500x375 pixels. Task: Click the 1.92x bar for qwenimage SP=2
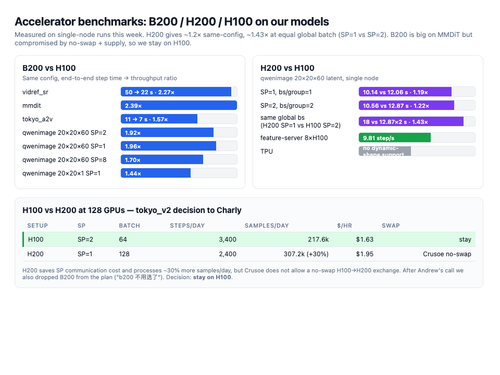click(x=167, y=133)
